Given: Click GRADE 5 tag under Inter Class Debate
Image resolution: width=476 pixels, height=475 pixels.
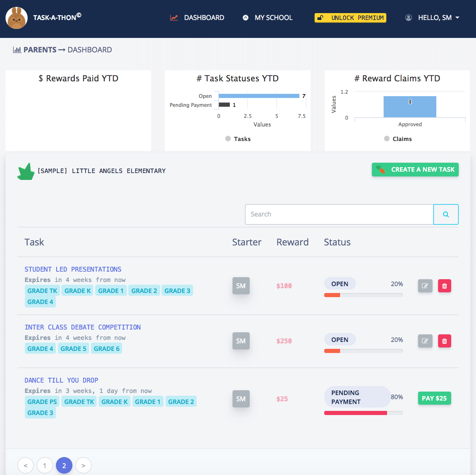Looking at the screenshot, I should (73, 348).
